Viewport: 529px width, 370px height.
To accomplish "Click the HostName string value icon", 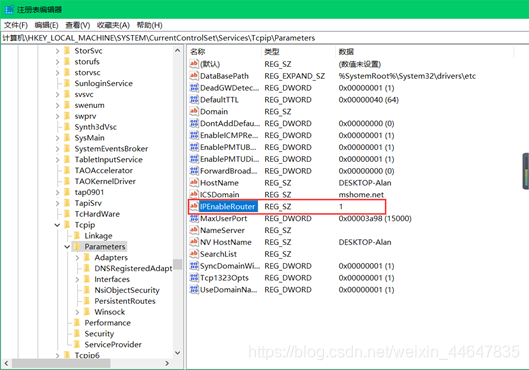I will pos(194,182).
